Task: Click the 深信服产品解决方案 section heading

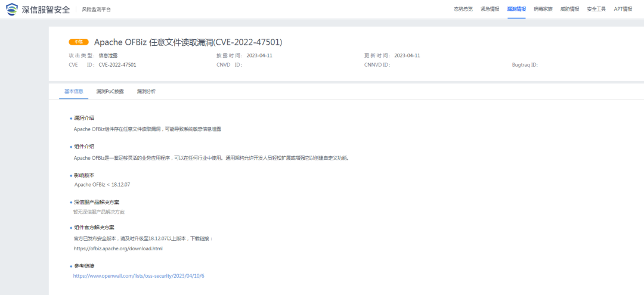Action: [97, 203]
